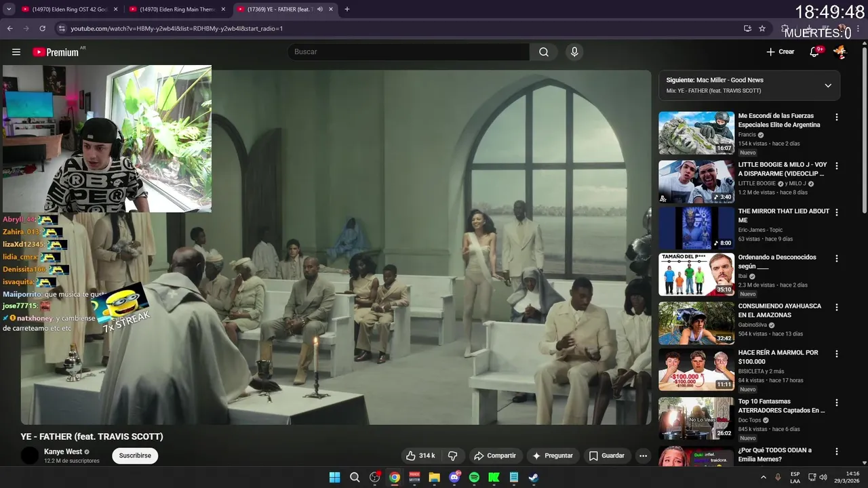Click ESP LAA language indicator
Image resolution: width=868 pixels, height=488 pixels.
coord(795,477)
